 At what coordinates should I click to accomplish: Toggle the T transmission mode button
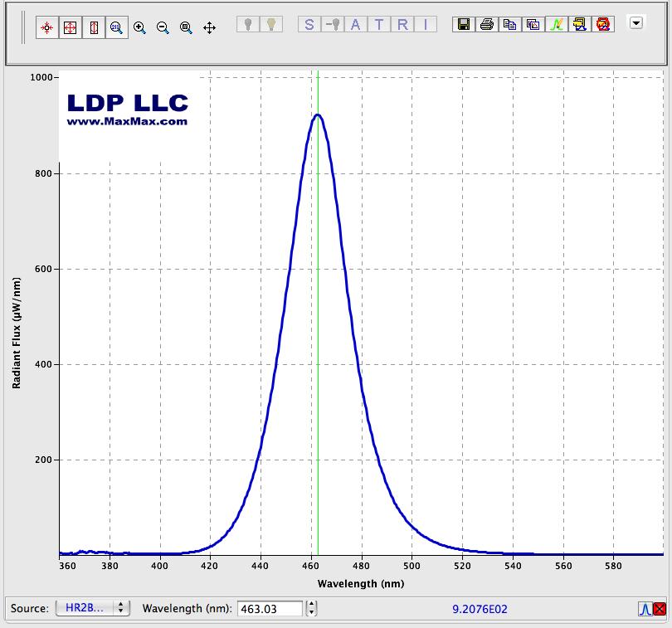(x=379, y=24)
